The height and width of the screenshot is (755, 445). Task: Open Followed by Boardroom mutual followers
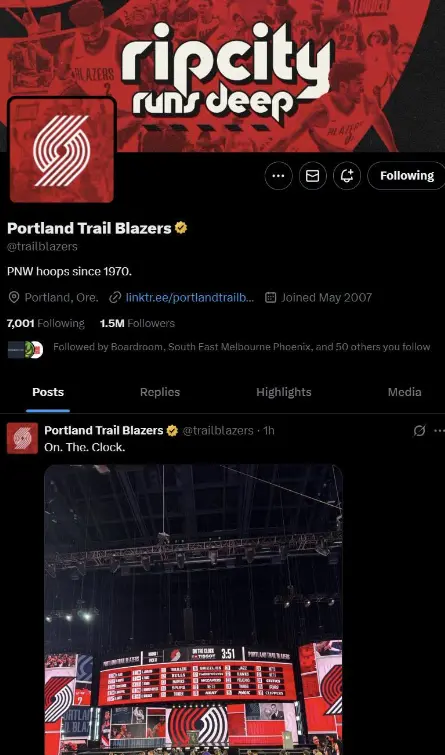pos(241,347)
